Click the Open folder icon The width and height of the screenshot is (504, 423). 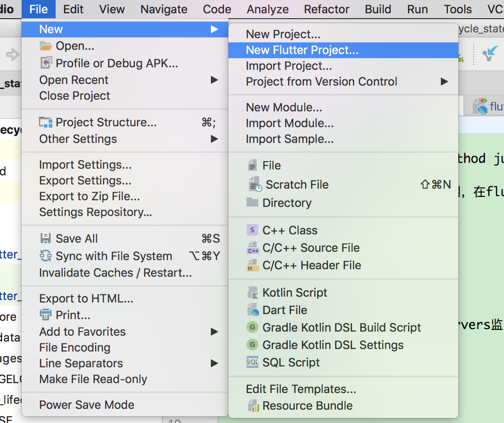tap(45, 46)
